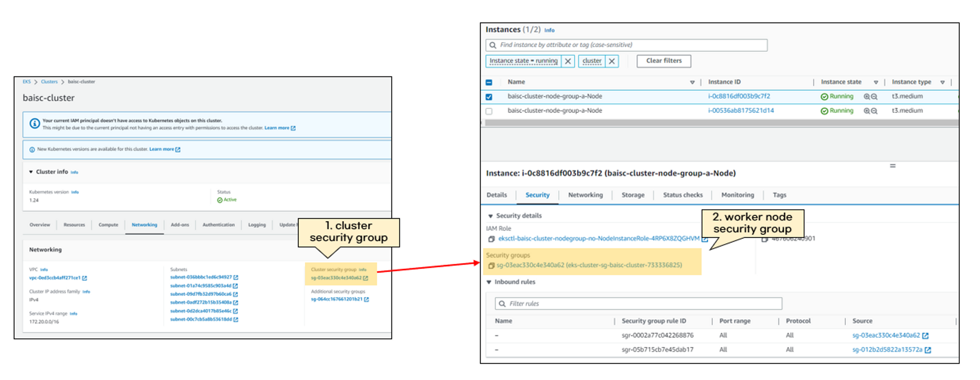This screenshot has height=380, width=980.
Task: External link icon for subnet-036bbbc1ed6c94927
Action: [236, 277]
